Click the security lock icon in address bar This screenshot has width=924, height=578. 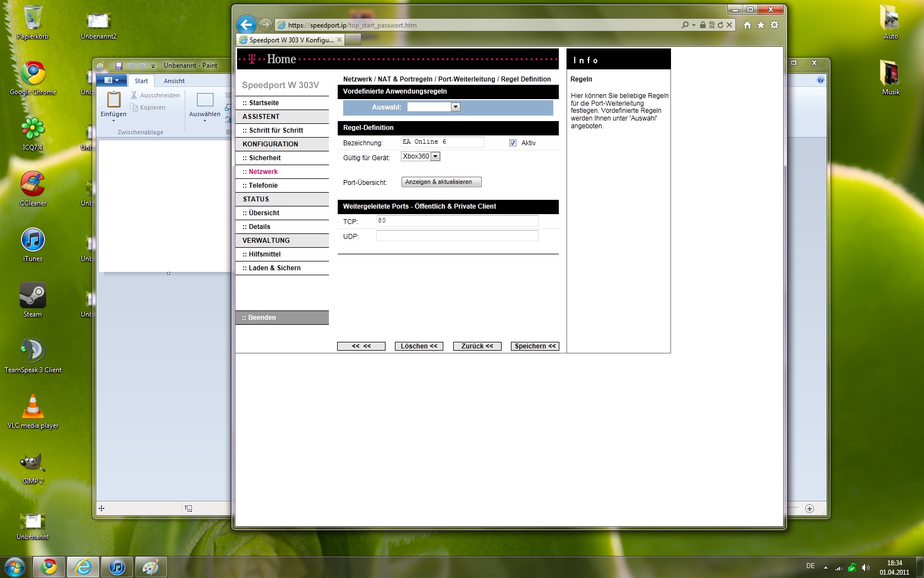coord(702,25)
